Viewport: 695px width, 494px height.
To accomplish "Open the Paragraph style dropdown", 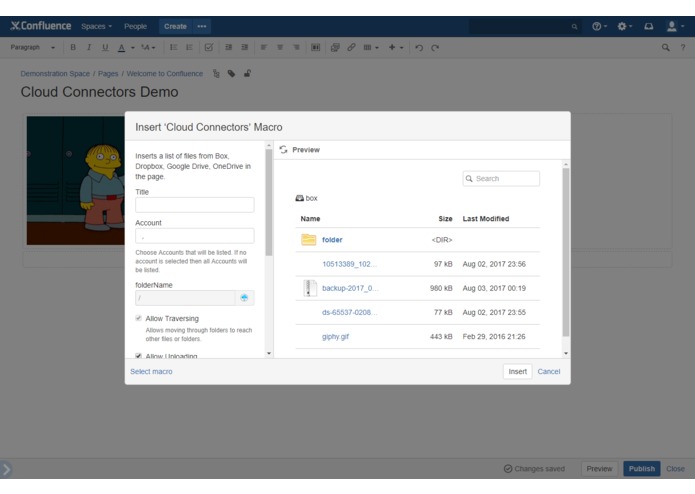I will [x=33, y=47].
